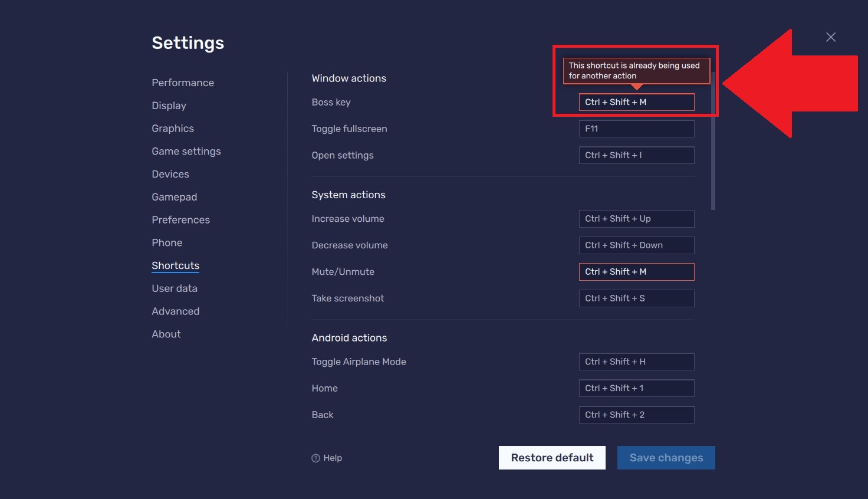Image resolution: width=868 pixels, height=499 pixels.
Task: Select Game settings in the sidebar
Action: [x=186, y=151]
